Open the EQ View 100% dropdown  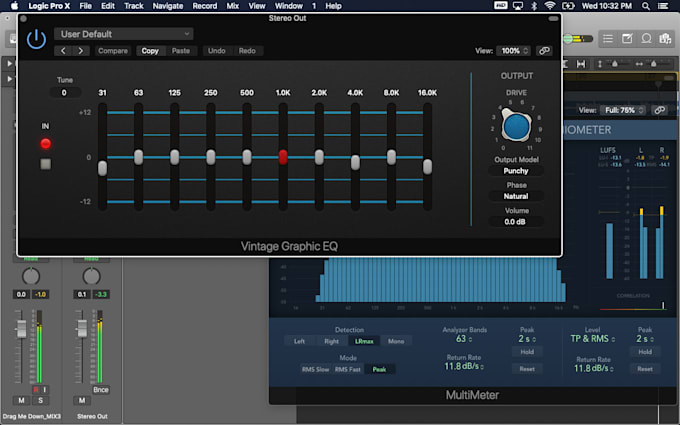point(513,51)
